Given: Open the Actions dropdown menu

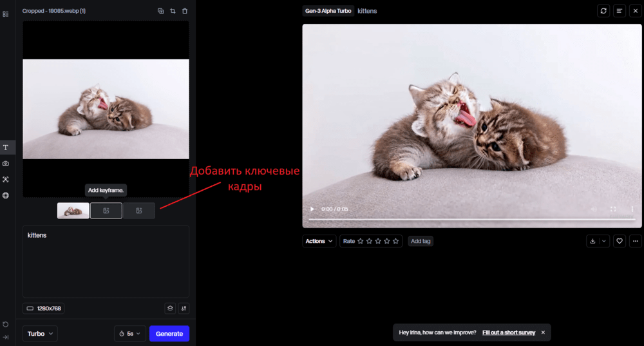Looking at the screenshot, I should click(319, 241).
